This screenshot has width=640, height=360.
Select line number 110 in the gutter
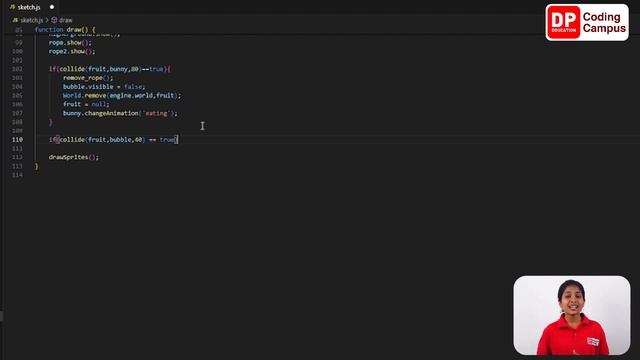17,140
